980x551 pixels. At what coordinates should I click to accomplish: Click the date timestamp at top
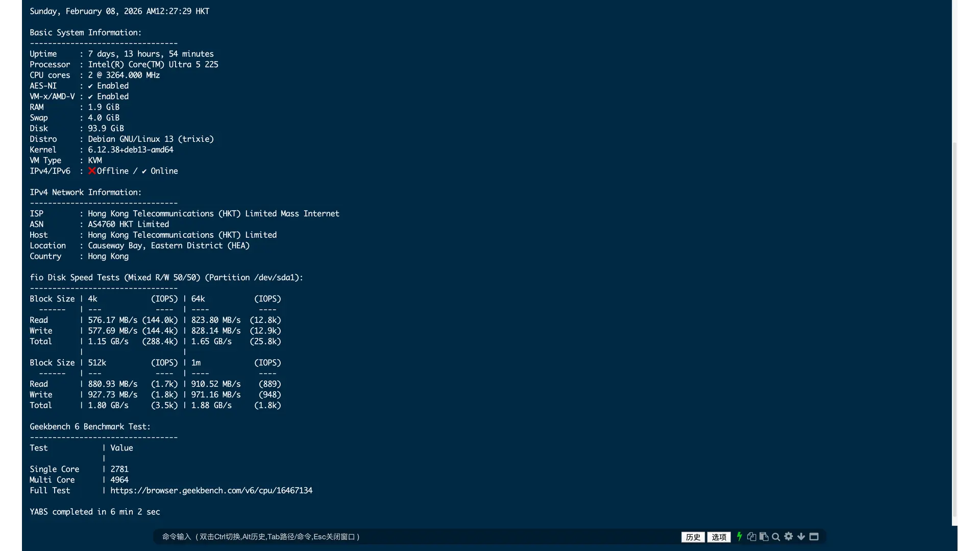coord(119,11)
